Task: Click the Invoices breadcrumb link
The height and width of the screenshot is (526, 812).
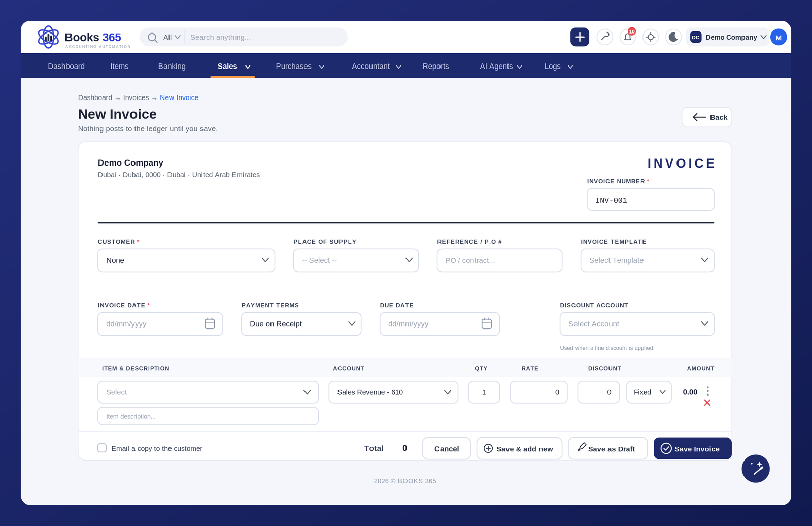Action: [136, 97]
